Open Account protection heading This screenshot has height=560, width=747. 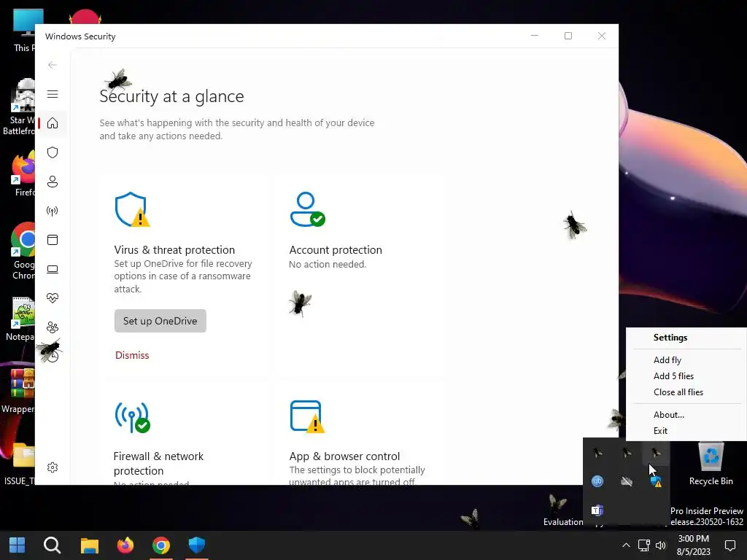click(336, 250)
